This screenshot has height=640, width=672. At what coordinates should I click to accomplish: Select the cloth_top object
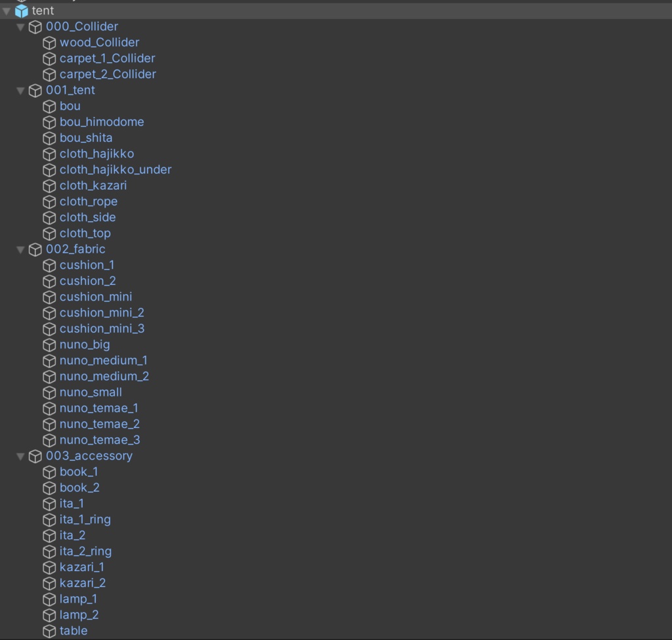point(85,233)
